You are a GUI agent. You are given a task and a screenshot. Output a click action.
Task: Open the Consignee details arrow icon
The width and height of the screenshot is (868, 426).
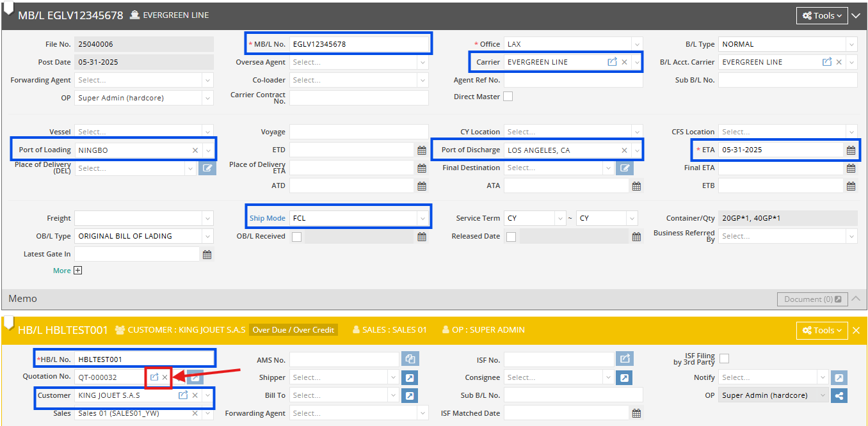click(624, 377)
